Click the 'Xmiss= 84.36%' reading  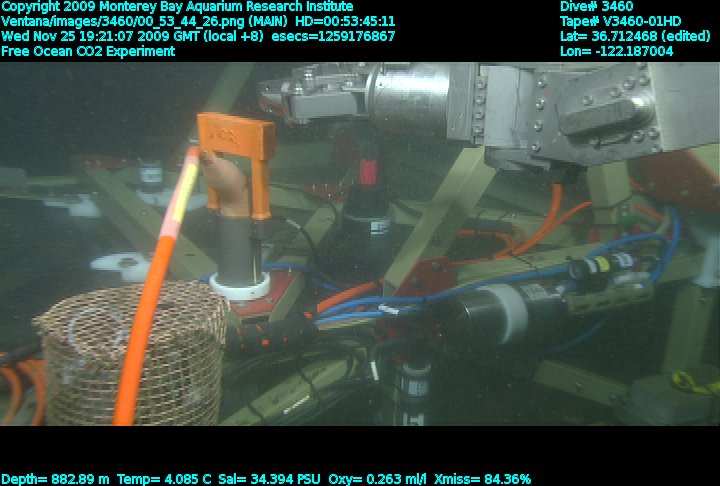(x=482, y=480)
